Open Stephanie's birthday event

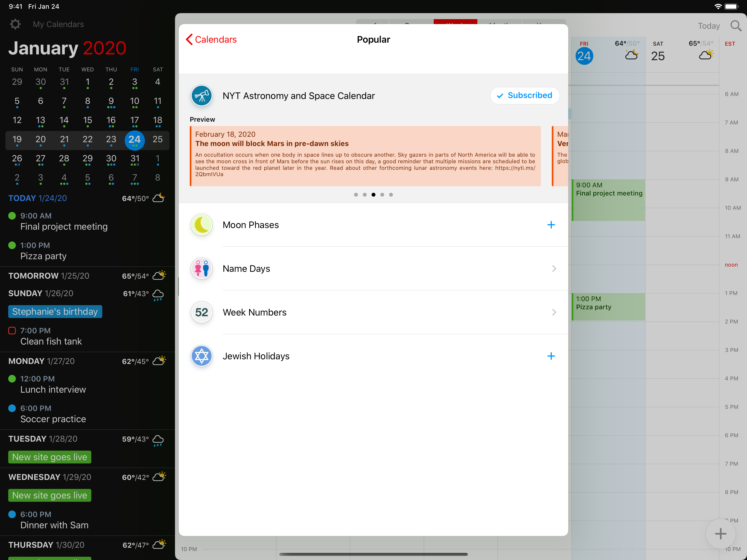pos(55,311)
